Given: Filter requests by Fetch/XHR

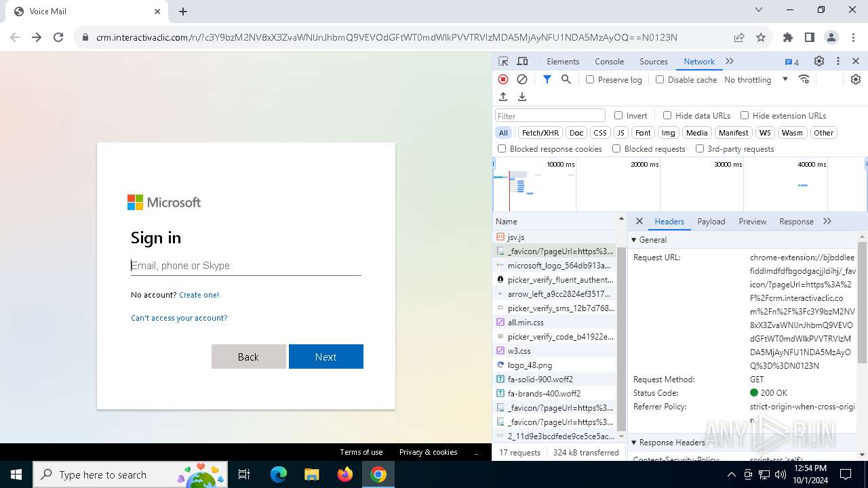Looking at the screenshot, I should click(540, 133).
